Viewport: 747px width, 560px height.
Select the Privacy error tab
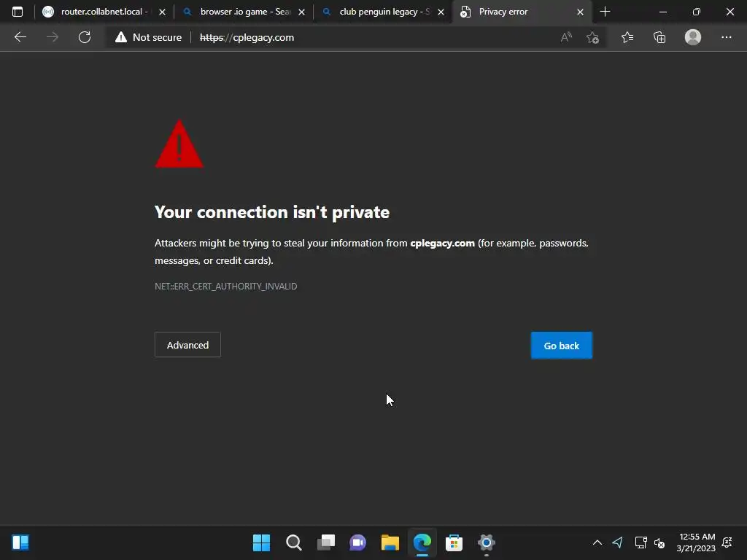pos(516,12)
